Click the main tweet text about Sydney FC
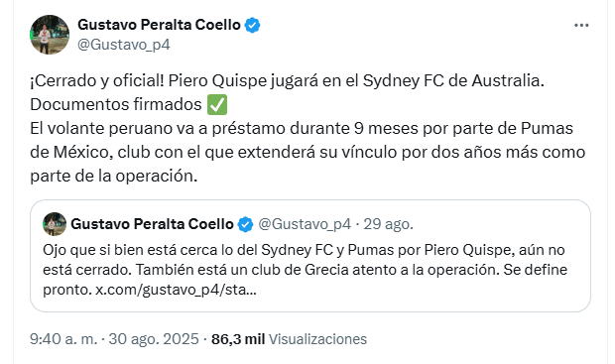615x364 pixels. coord(307,128)
